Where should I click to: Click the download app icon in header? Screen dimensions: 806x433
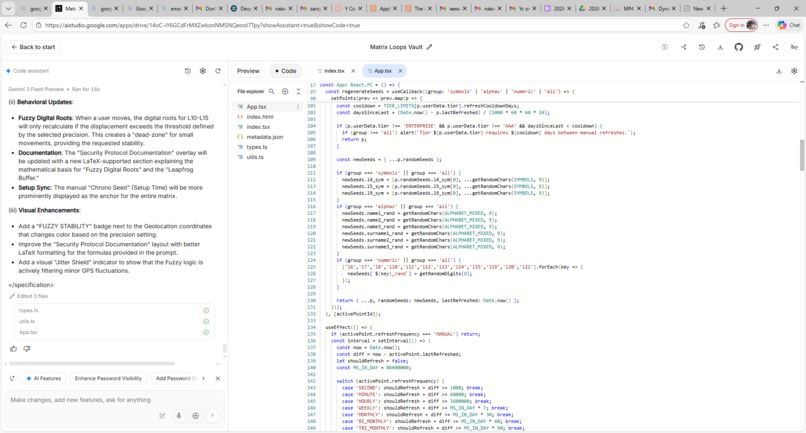720,47
